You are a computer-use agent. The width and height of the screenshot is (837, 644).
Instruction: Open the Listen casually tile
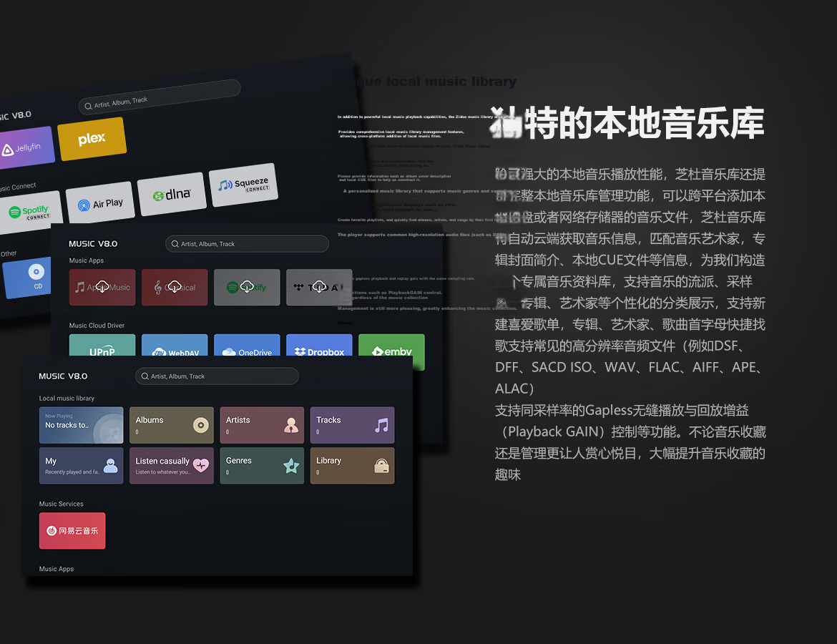click(x=172, y=466)
